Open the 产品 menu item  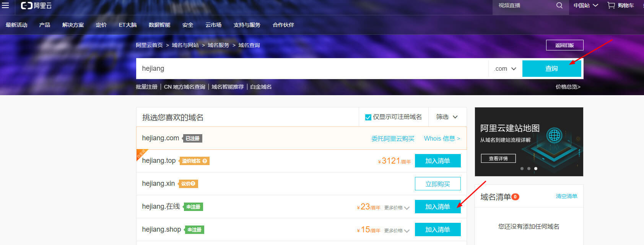coord(45,25)
